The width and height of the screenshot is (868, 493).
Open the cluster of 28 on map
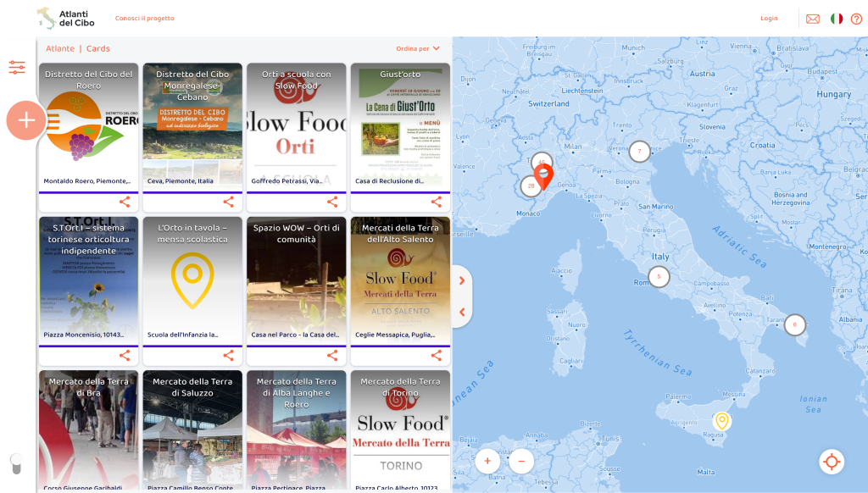(x=531, y=186)
